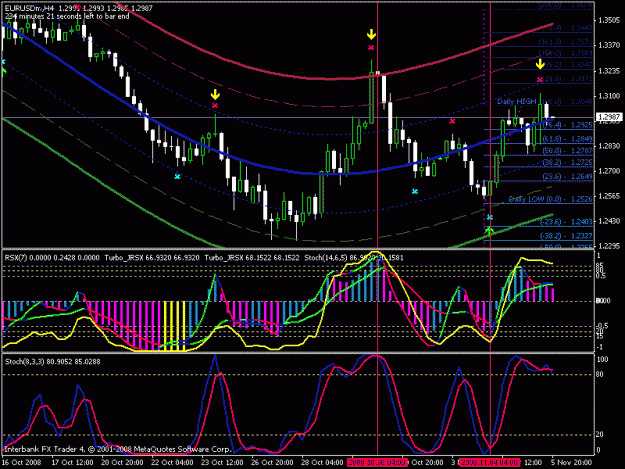Image resolution: width=625 pixels, height=469 pixels.
Task: Click cyan star marker below 22 Oct candles
Action: [177, 176]
